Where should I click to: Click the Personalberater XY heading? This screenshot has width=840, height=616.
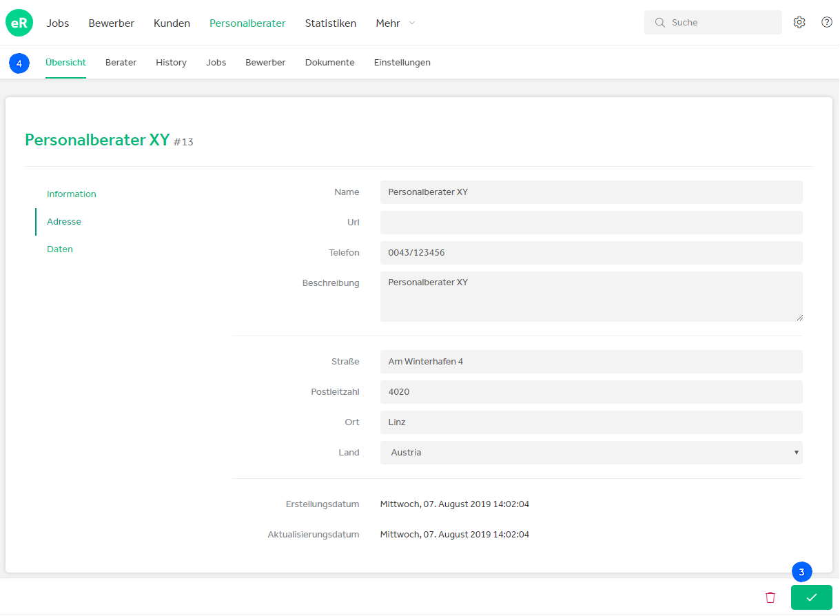tap(97, 140)
